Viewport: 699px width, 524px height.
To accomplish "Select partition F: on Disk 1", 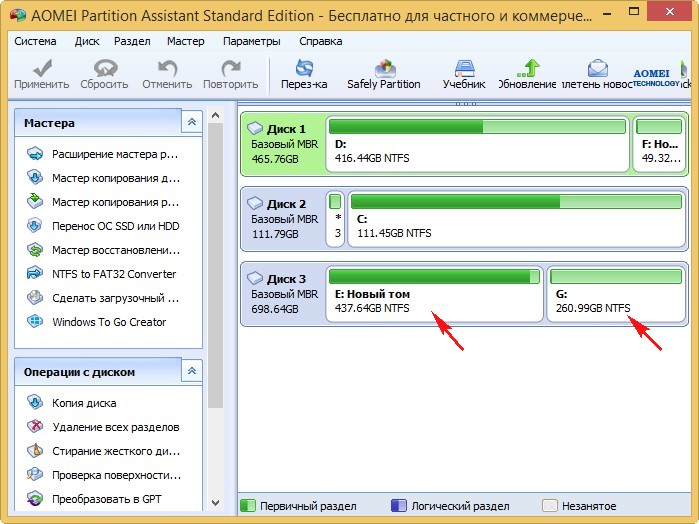I will coord(659,144).
